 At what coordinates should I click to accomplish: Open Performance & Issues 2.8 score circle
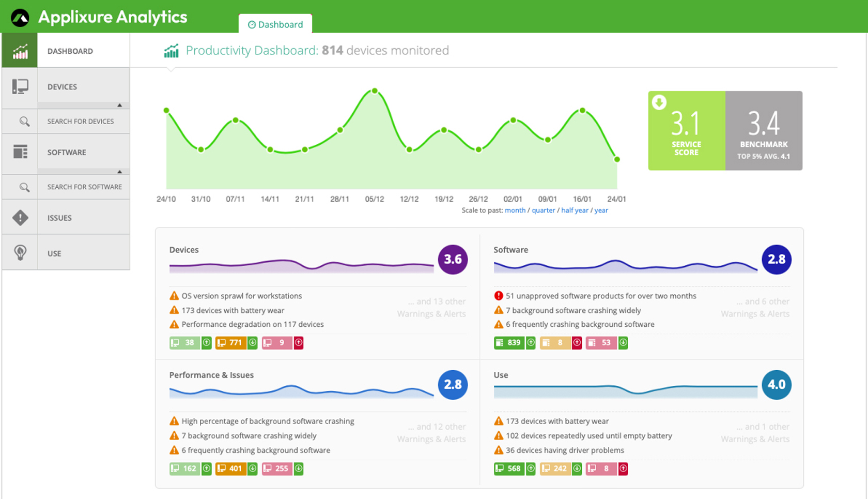click(453, 385)
